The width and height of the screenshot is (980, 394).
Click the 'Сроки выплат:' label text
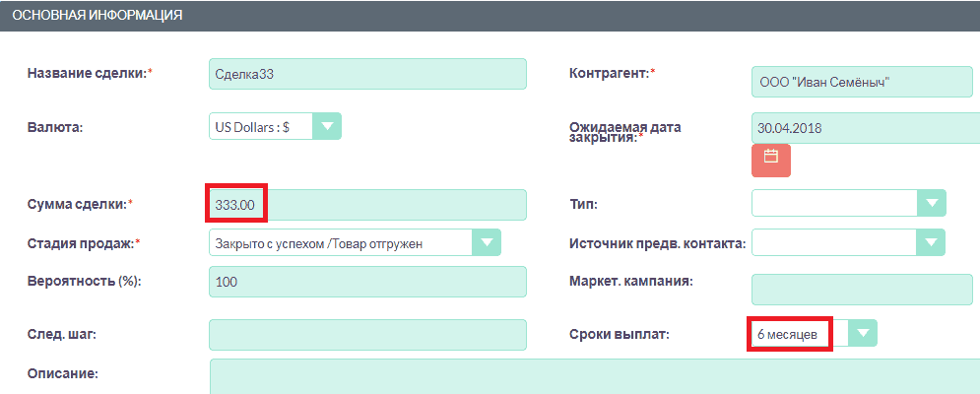[619, 334]
